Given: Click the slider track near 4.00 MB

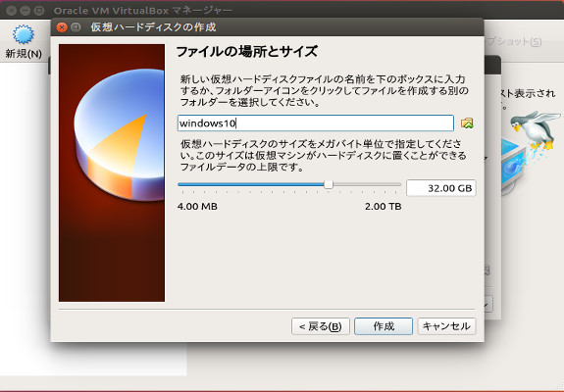Looking at the screenshot, I should coord(184,184).
